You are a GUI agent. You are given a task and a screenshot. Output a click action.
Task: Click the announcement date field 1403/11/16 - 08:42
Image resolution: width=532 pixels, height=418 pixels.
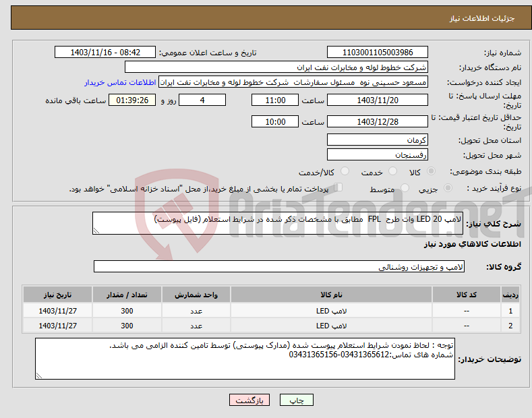105,53
